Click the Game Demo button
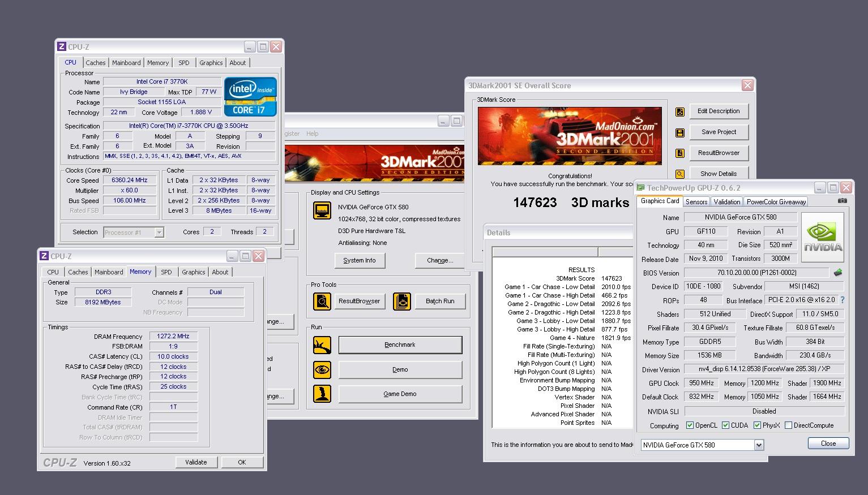Viewport: 868px width, 495px height. point(400,394)
